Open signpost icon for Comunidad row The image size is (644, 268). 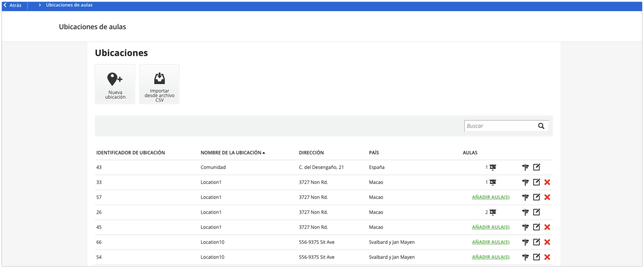pyautogui.click(x=525, y=167)
